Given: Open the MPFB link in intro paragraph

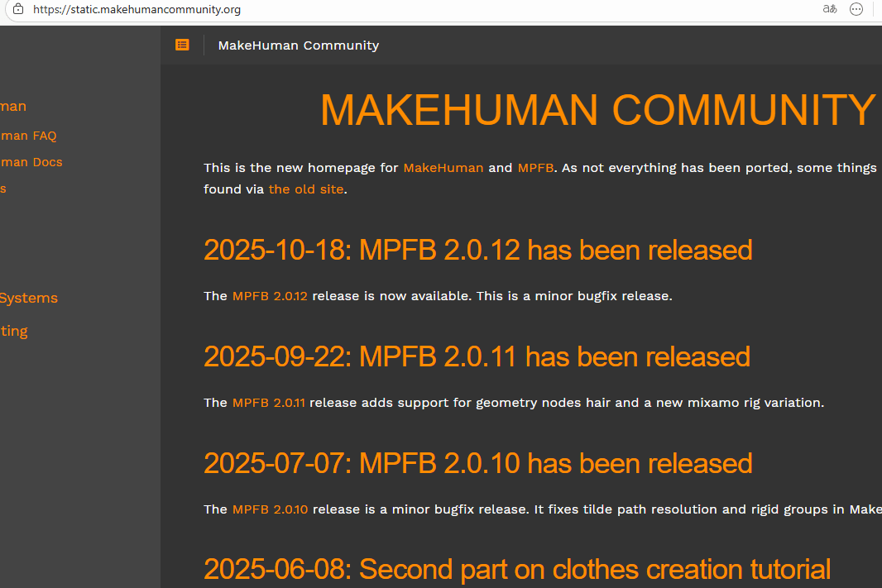Looking at the screenshot, I should (x=535, y=168).
